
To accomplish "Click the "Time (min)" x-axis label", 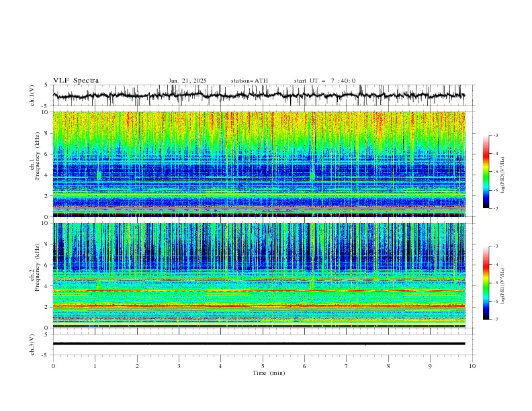I will 269,373.
